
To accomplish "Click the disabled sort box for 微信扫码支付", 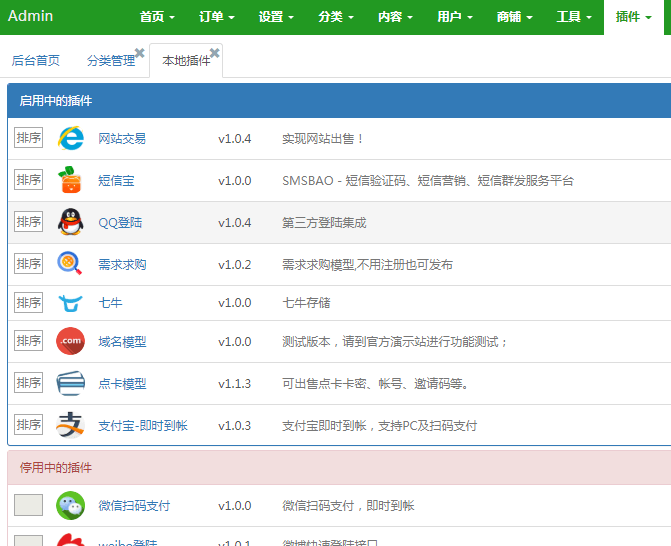I will [29, 505].
